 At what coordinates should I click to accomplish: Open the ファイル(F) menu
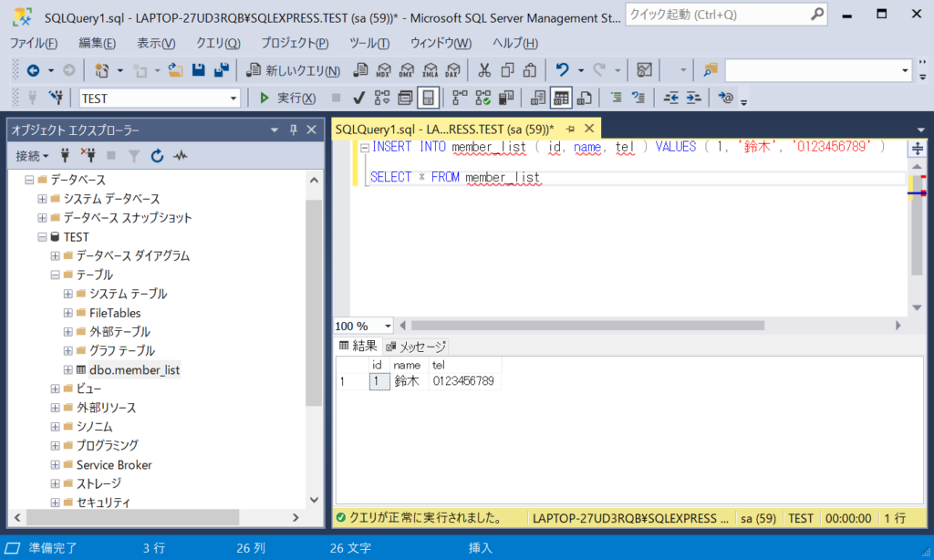point(34,43)
